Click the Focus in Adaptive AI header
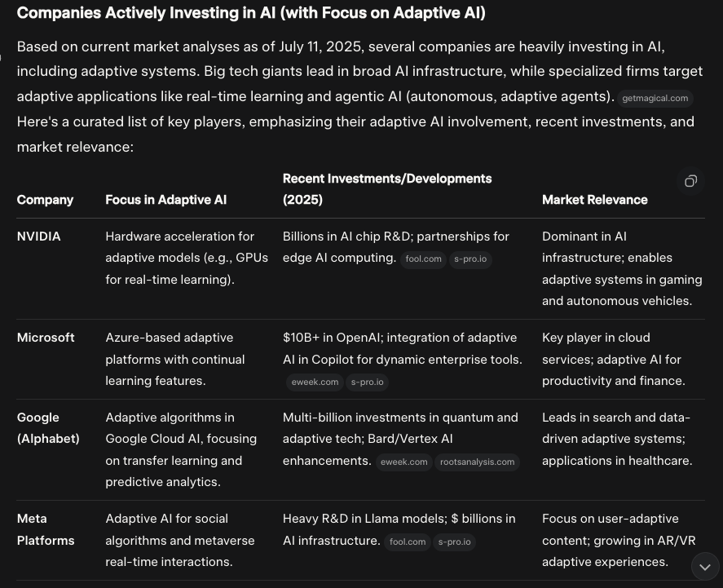 pyautogui.click(x=166, y=200)
